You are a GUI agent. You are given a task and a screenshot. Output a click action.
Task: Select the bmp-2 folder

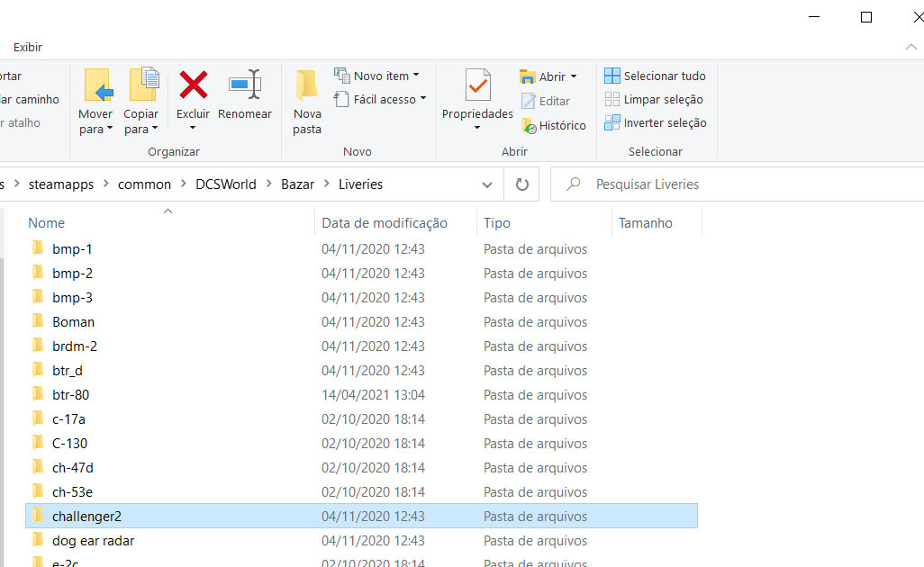click(72, 274)
